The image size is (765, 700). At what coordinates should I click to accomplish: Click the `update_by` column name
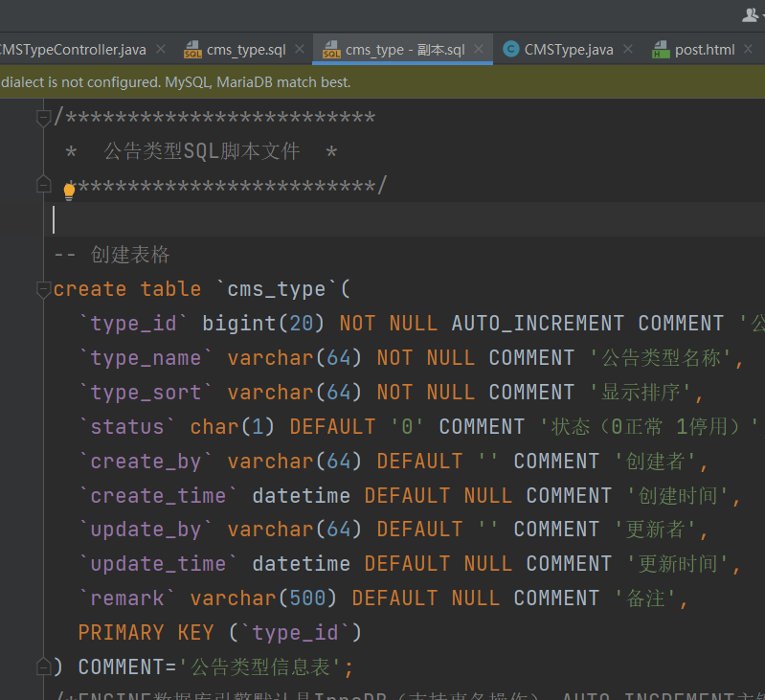146,530
